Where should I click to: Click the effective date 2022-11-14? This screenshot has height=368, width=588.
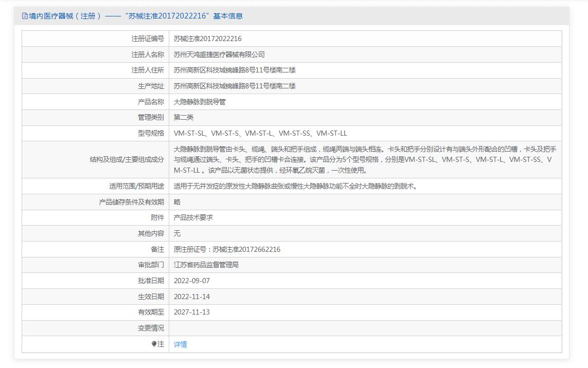(192, 297)
